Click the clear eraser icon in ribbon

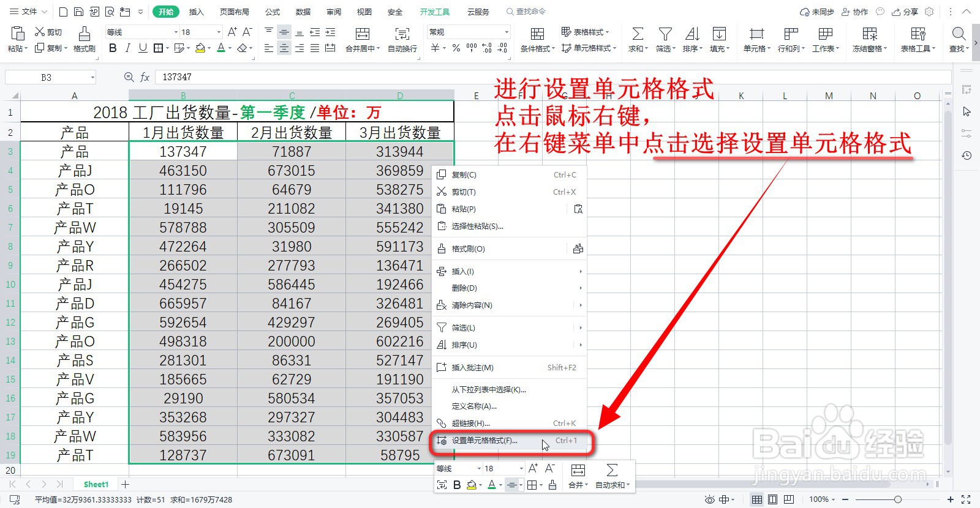pos(242,48)
